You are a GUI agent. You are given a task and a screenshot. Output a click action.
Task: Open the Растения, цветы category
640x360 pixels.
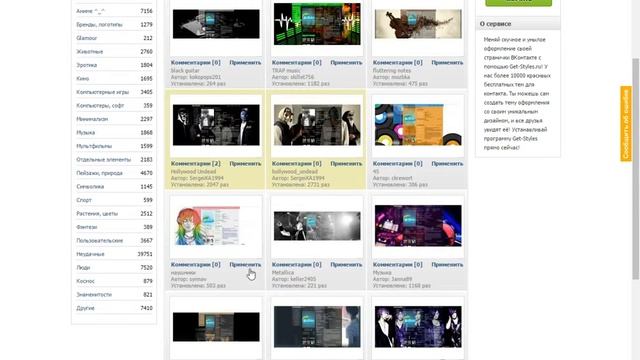point(97,213)
